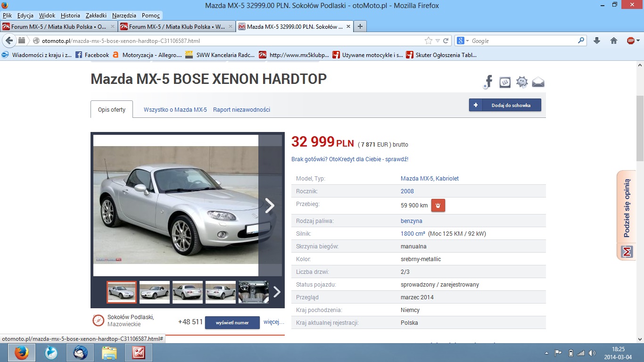Open the Wiadomości z kraju bookmark

37,55
